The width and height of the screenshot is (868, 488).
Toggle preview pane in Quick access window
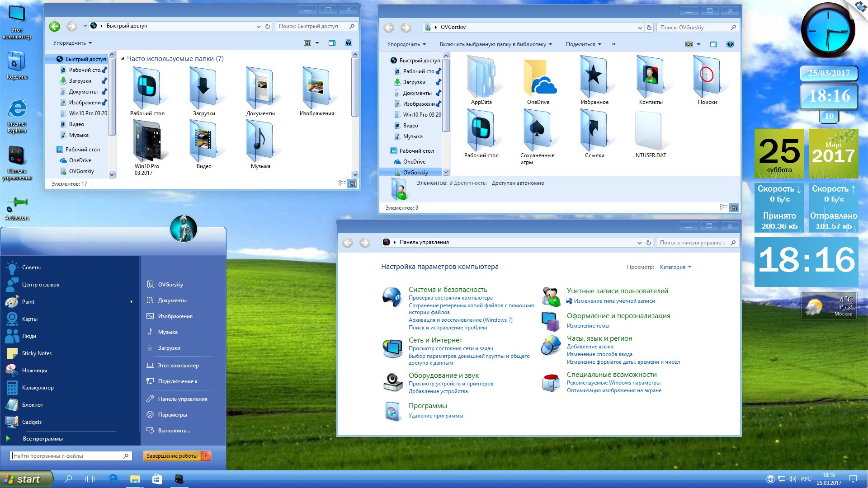tap(332, 43)
